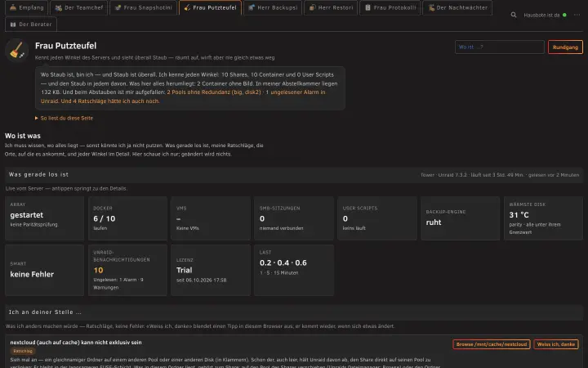
Task: Open the three-dot more menu
Action: tap(577, 15)
